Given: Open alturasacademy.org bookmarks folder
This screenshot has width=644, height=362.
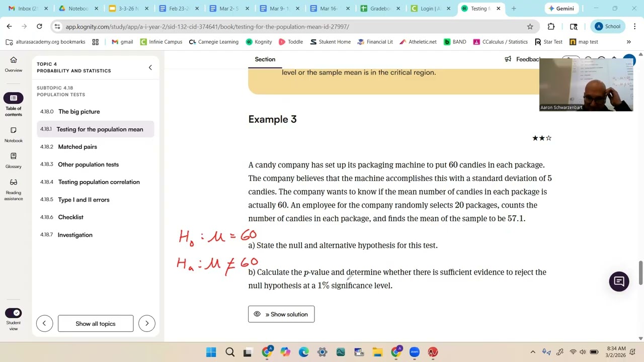Looking at the screenshot, I should pos(45,42).
